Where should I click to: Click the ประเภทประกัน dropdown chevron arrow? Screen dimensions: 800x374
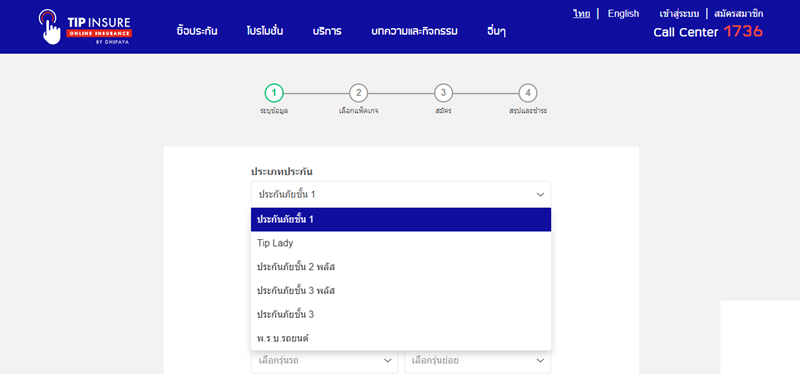[540, 195]
